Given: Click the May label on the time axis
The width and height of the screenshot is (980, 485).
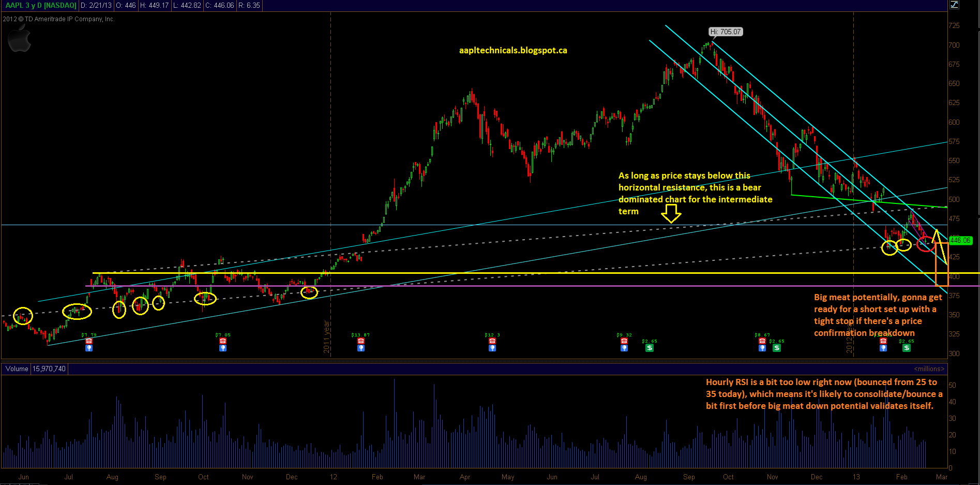Looking at the screenshot, I should pos(508,477).
